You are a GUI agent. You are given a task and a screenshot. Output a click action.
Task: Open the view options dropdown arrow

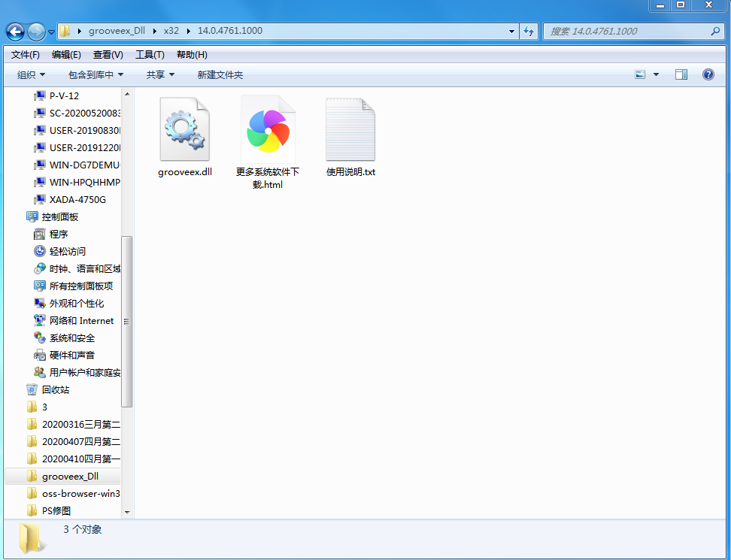pos(656,74)
